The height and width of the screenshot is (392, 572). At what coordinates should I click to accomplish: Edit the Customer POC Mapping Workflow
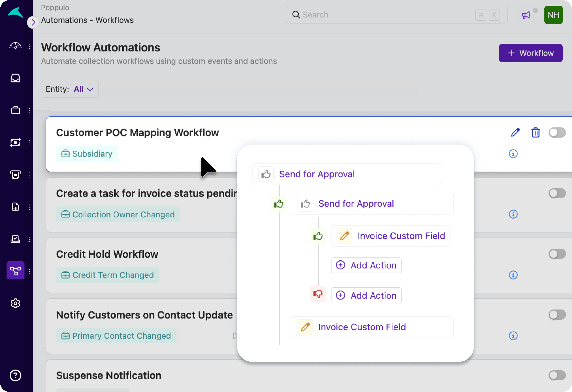coord(515,133)
